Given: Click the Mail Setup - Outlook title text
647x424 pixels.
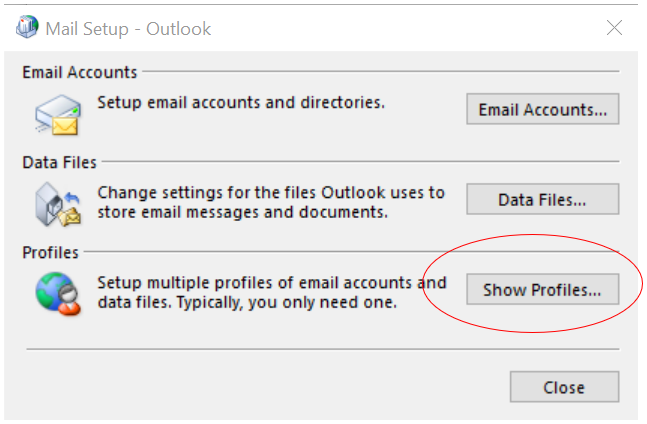Looking at the screenshot, I should point(129,28).
